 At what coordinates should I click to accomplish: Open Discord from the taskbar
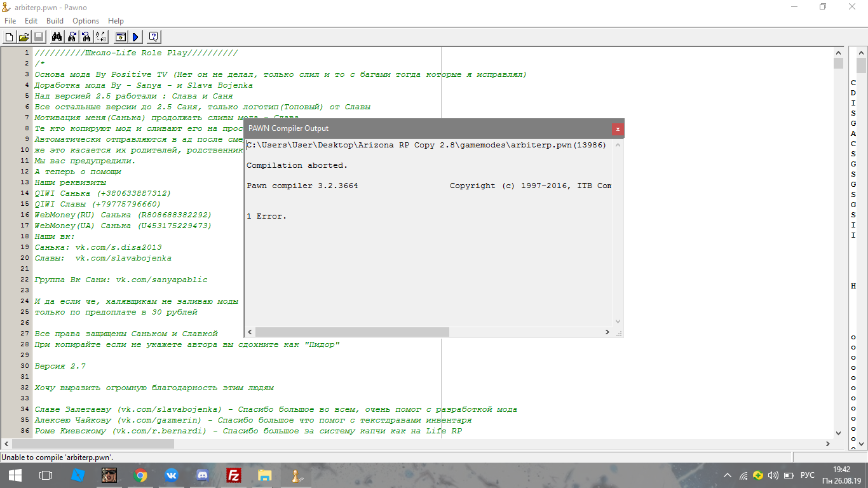tap(203, 475)
